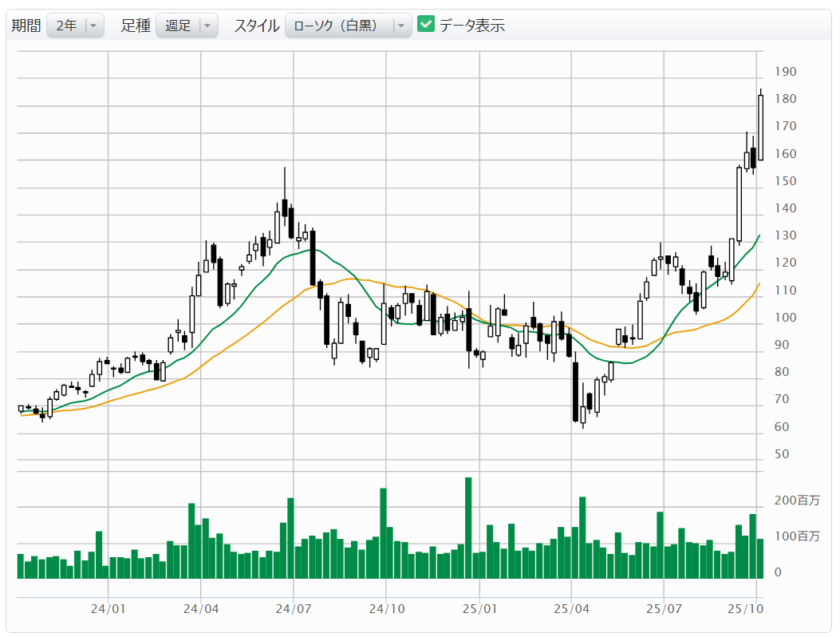
Task: Click the arrow beside the ローソク（白黒） selector
Action: [401, 26]
